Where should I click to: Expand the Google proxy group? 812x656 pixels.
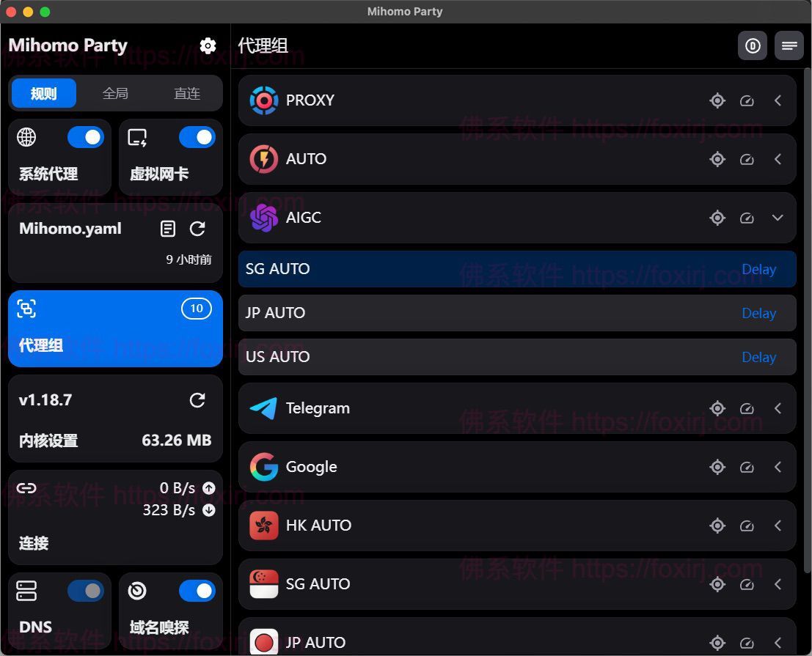click(778, 467)
